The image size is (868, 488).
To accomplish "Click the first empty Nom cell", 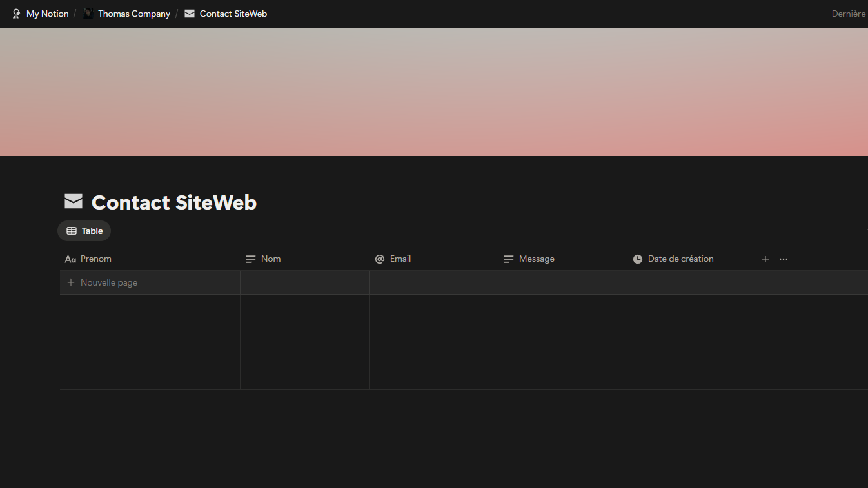I will [x=304, y=282].
